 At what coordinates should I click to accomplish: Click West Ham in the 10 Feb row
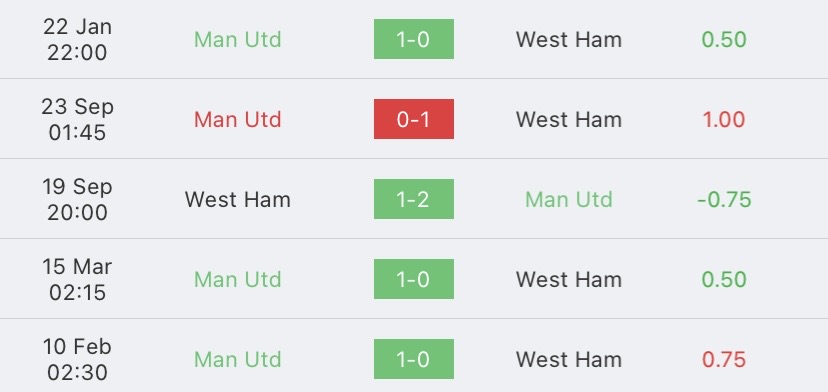coord(569,360)
